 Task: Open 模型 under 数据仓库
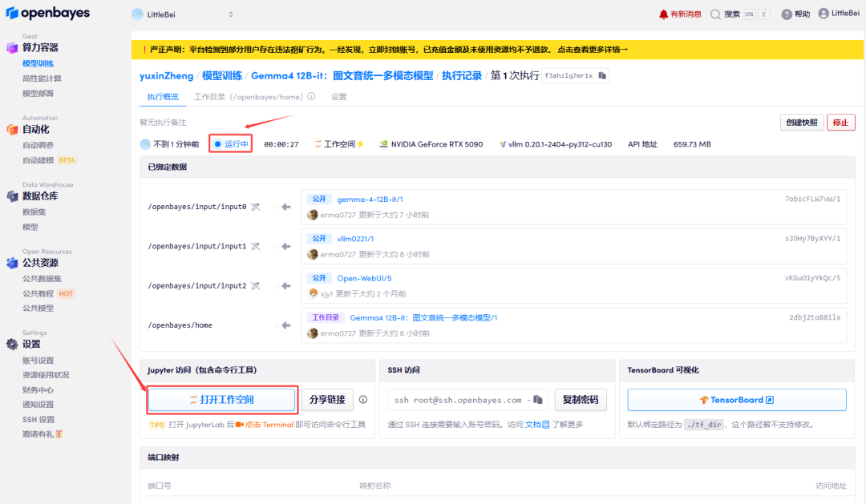pyautogui.click(x=30, y=227)
